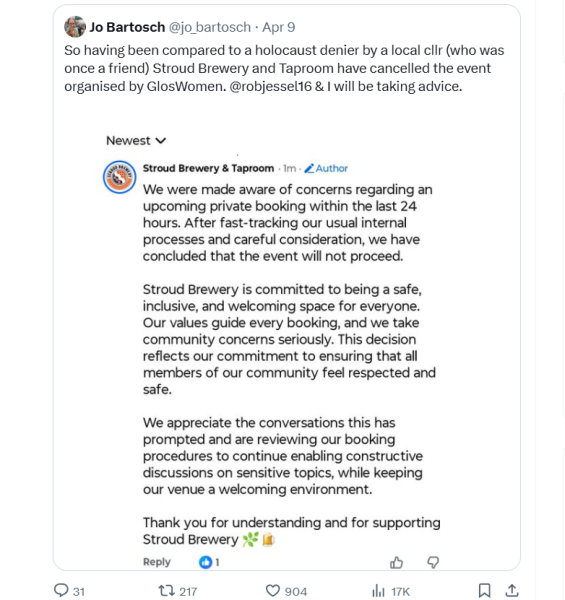The height and width of the screenshot is (600, 565).
Task: Click the Stroud Brewery & Taproom name
Action: coord(208,168)
